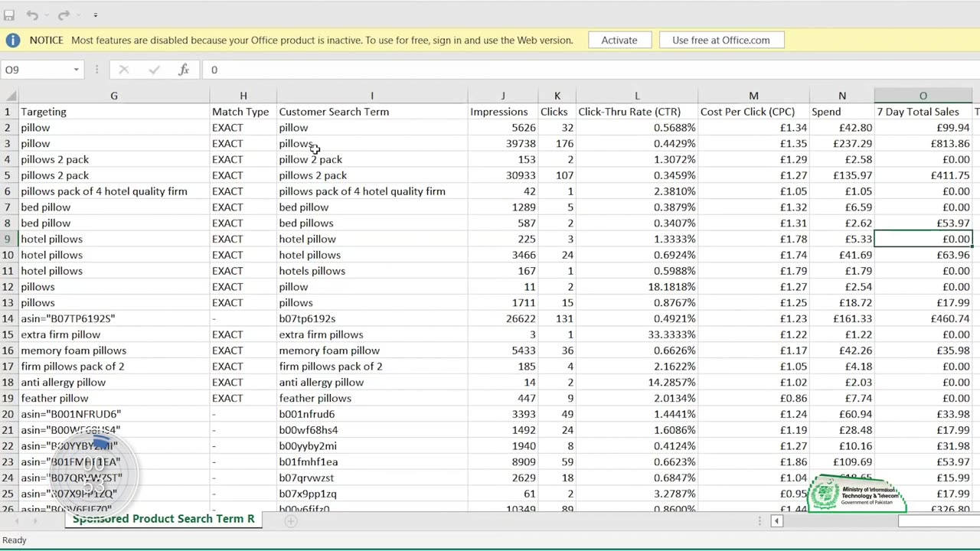Click cell with asin="B07TP6192S"
The image size is (980, 551).
[x=114, y=318]
